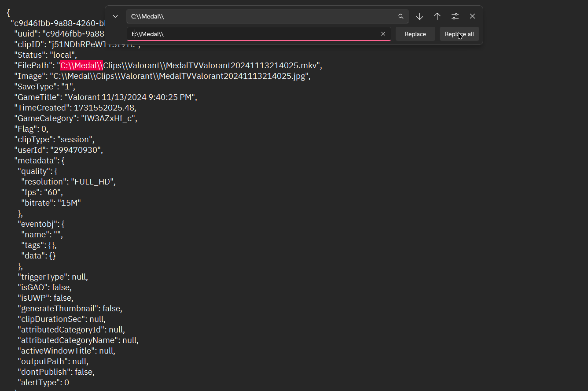
Task: Find next match using the down arrow icon
Action: (419, 16)
